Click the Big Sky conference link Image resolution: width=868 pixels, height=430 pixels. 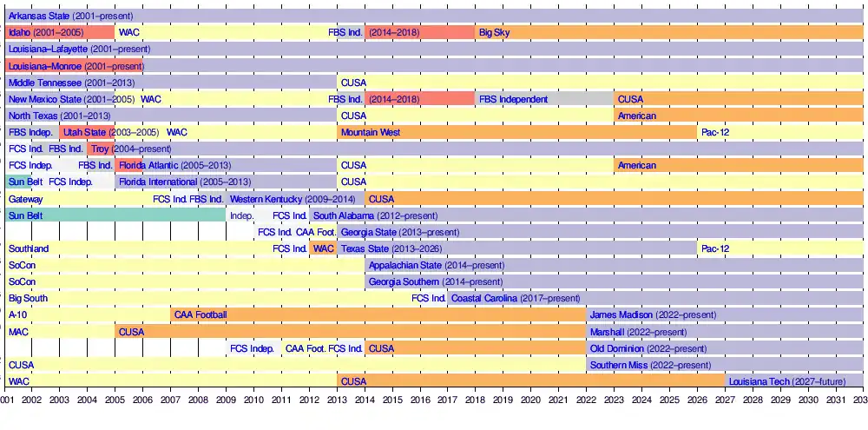496,32
